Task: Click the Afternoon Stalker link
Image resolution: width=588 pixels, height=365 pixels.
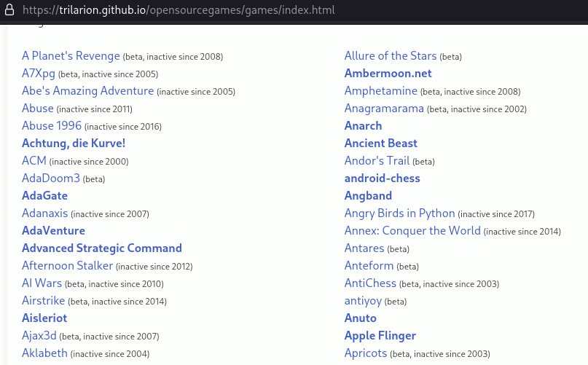Action: click(x=67, y=266)
